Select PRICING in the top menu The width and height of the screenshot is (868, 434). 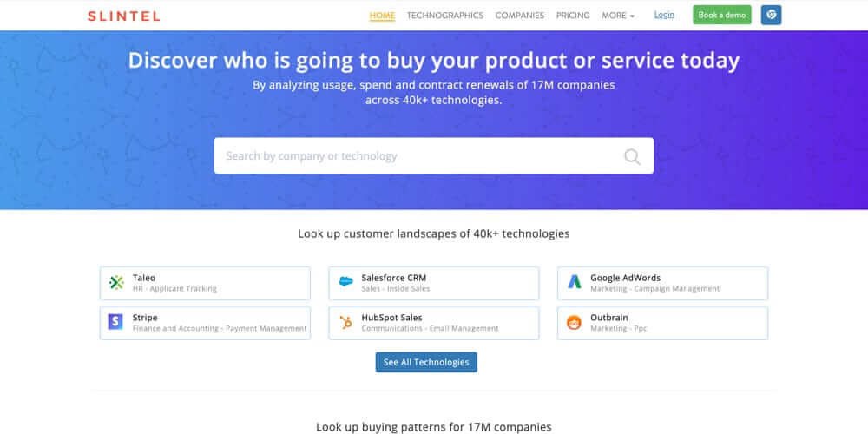(573, 16)
